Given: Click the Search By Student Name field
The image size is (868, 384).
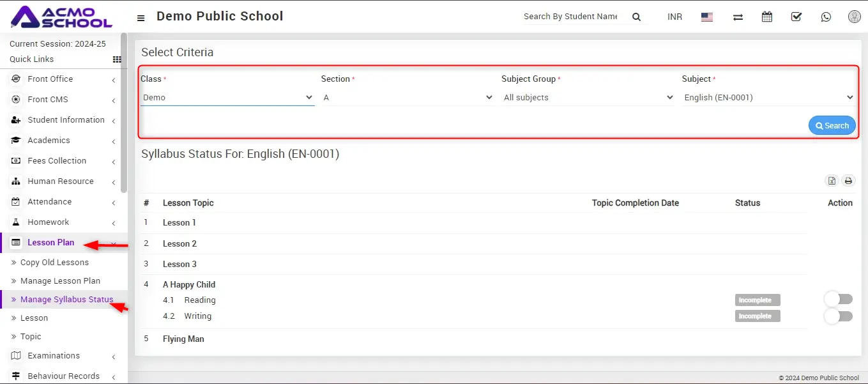Looking at the screenshot, I should pos(570,17).
